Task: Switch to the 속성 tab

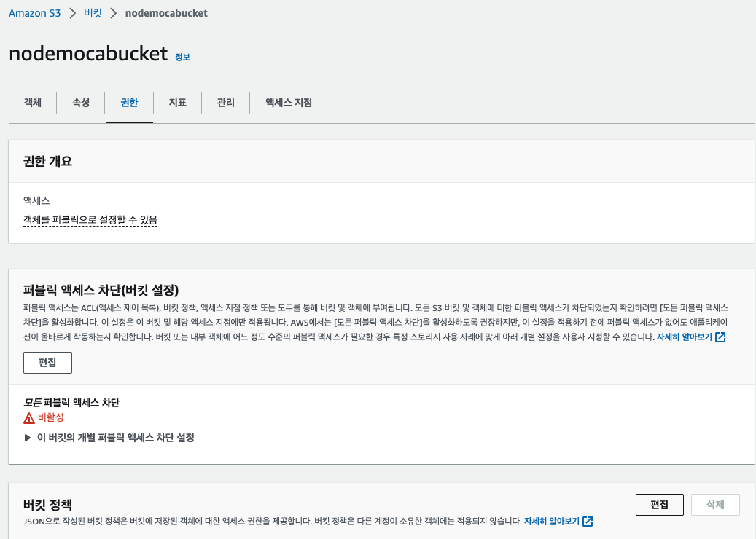Action: pos(81,102)
